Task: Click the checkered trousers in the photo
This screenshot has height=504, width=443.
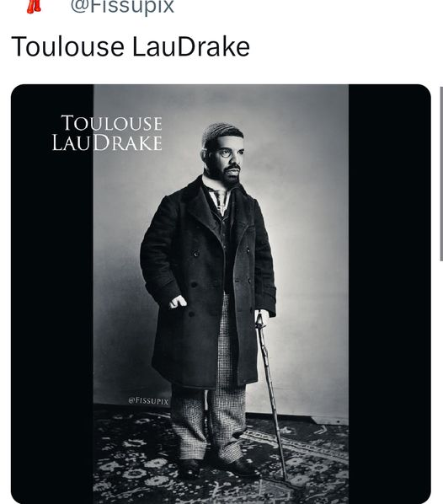Action: coord(211,406)
